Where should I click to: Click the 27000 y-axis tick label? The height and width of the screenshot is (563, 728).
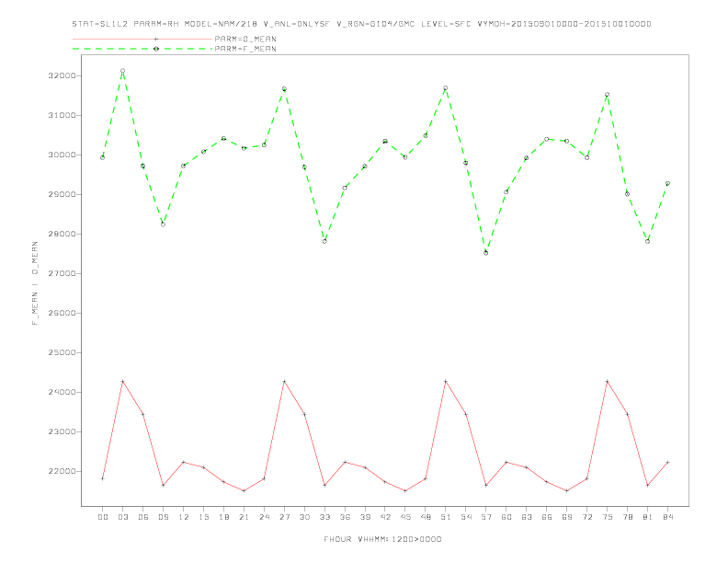click(61, 273)
